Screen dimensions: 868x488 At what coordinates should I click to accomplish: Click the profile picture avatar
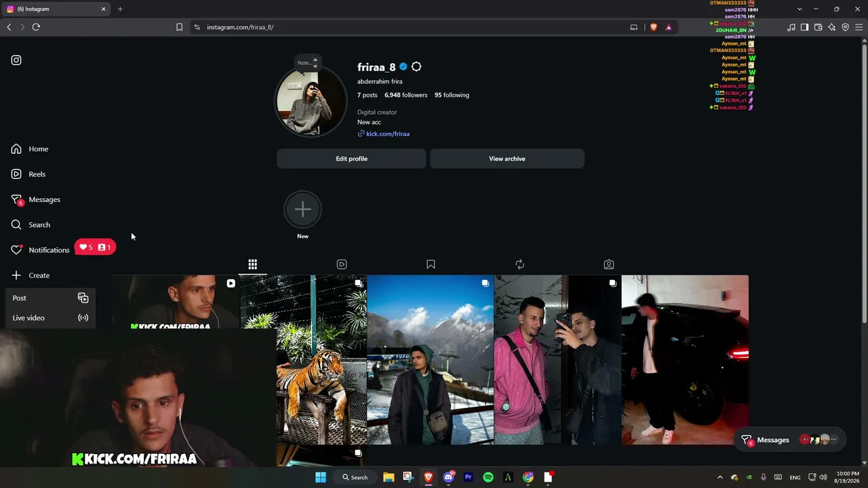click(311, 102)
